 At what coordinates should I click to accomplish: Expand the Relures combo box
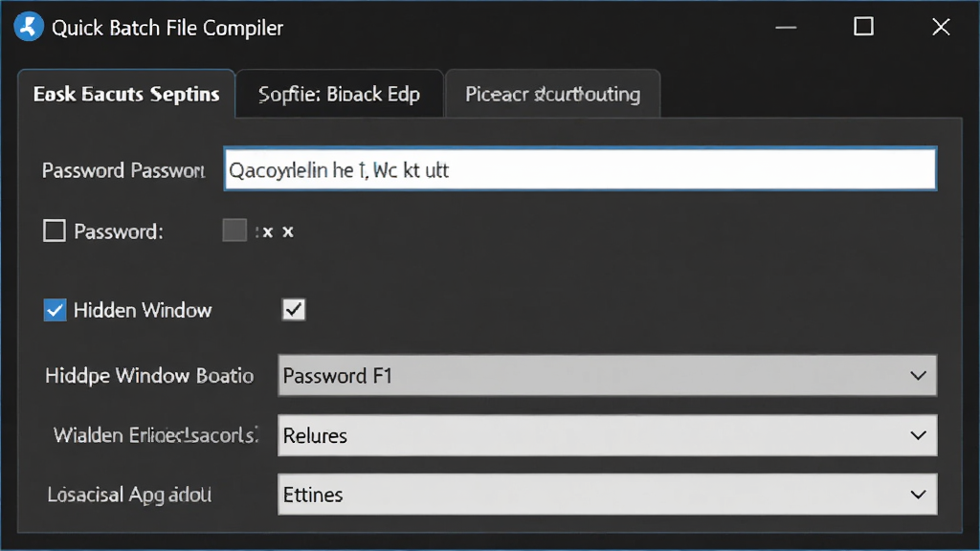pyautogui.click(x=607, y=435)
